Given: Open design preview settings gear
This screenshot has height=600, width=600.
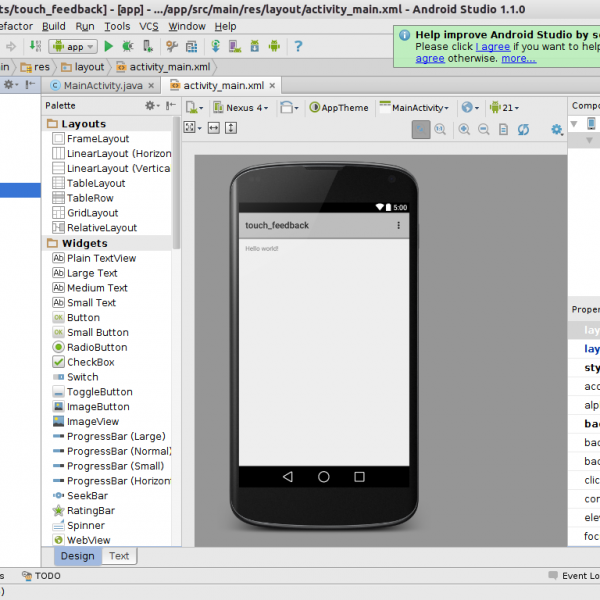Looking at the screenshot, I should [557, 129].
